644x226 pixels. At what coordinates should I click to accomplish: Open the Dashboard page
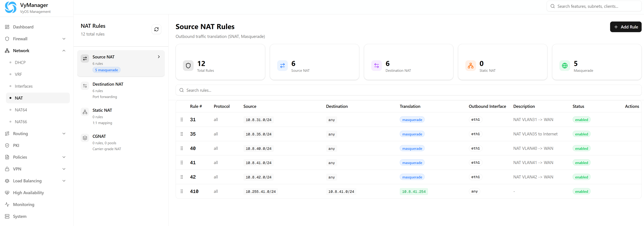pyautogui.click(x=23, y=27)
